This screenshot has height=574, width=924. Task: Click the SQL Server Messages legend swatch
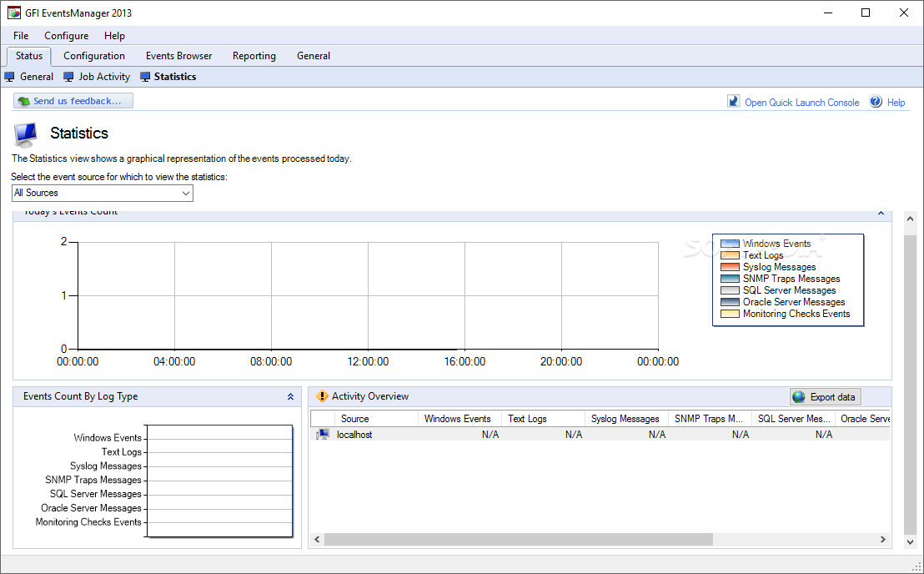click(x=730, y=290)
